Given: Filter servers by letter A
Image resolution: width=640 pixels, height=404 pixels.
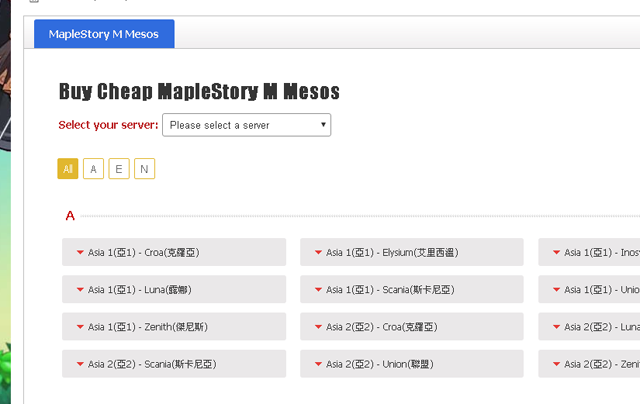Looking at the screenshot, I should click(93, 169).
